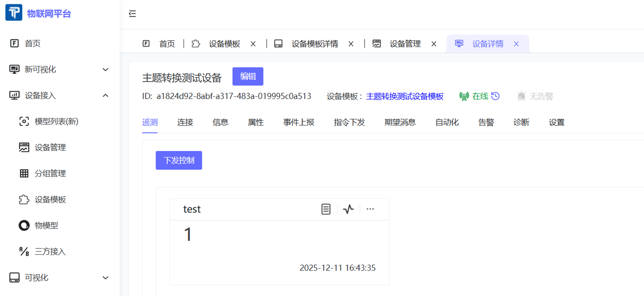
Task: Open 物模型 from the sidebar
Action: 46,225
